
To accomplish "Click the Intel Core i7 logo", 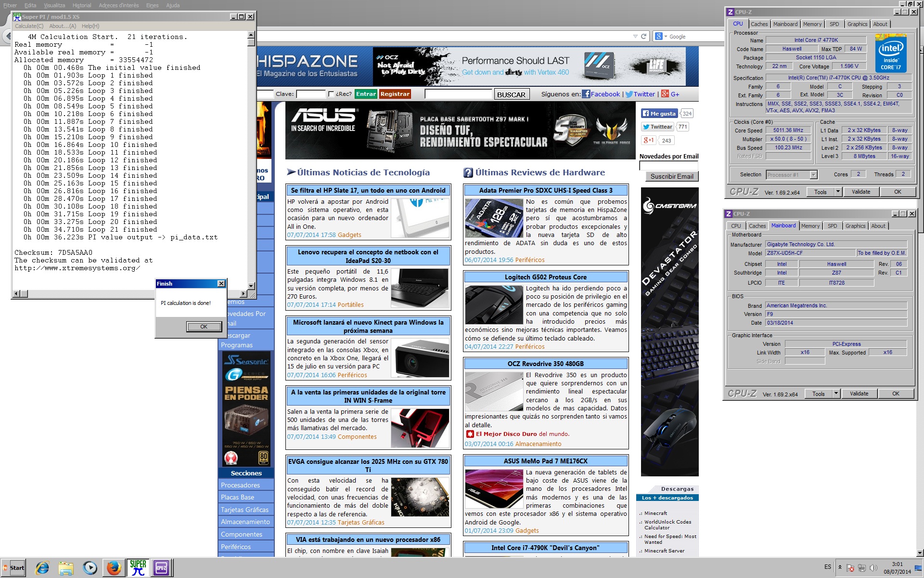I will [890, 53].
